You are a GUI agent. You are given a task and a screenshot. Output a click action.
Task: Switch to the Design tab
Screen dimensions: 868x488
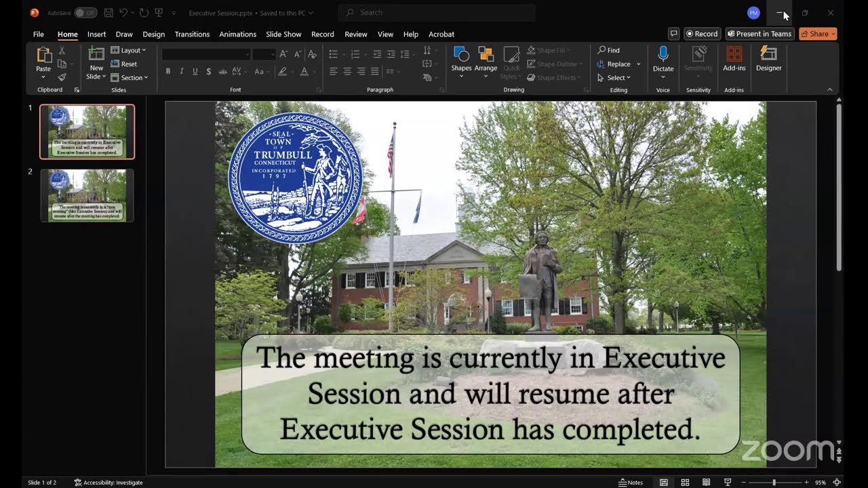tap(153, 34)
